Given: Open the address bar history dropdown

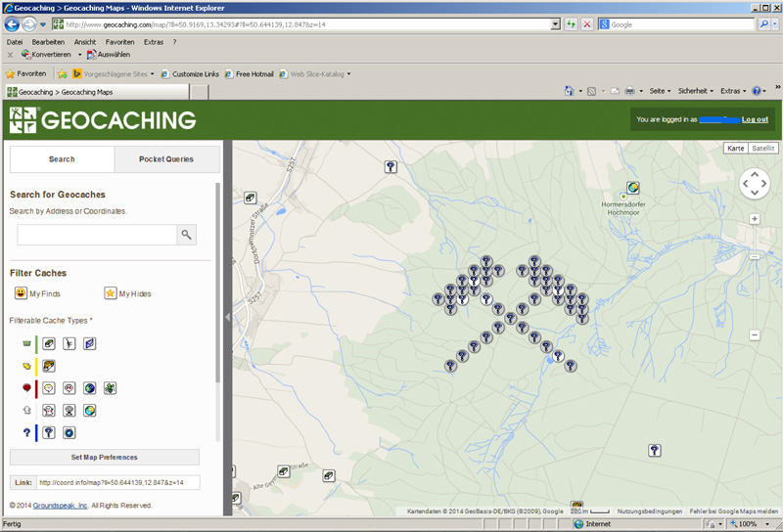Looking at the screenshot, I should coord(555,23).
